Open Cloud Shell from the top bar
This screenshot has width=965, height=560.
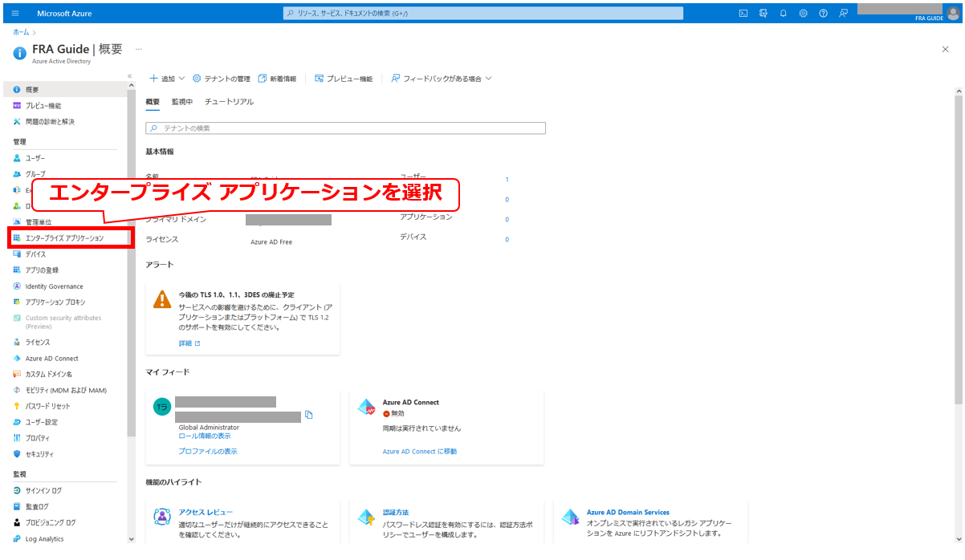click(743, 14)
